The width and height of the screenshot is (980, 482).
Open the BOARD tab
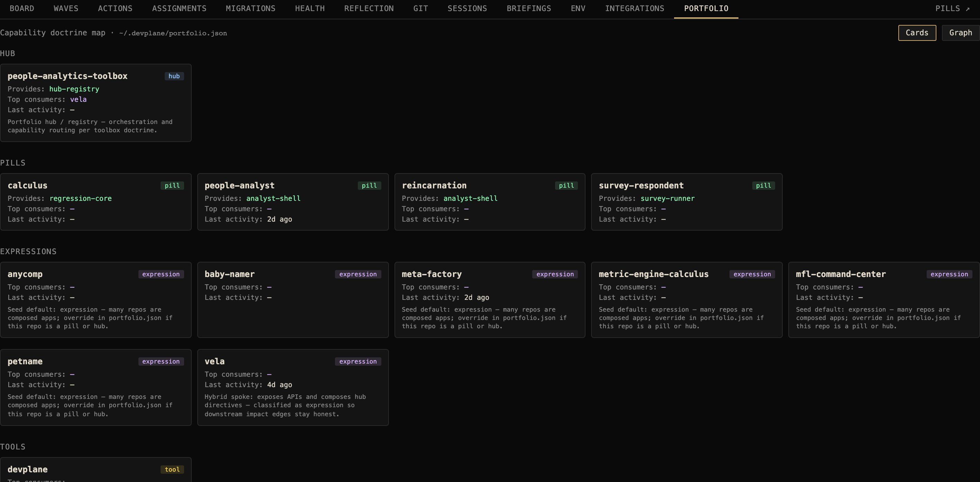pyautogui.click(x=22, y=8)
